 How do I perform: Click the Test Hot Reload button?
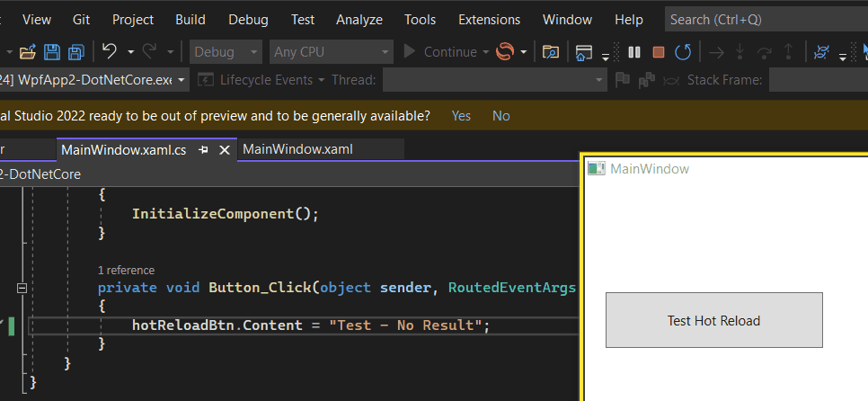coord(714,320)
